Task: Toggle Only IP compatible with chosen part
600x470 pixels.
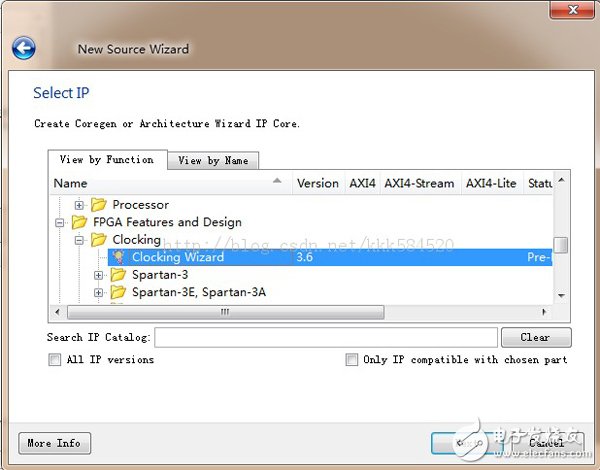Action: pos(351,360)
